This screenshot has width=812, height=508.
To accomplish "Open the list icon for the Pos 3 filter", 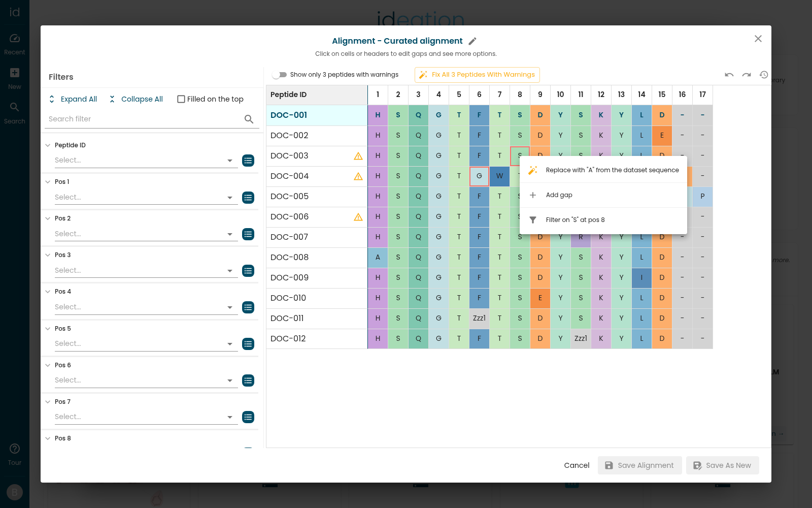I will (248, 271).
